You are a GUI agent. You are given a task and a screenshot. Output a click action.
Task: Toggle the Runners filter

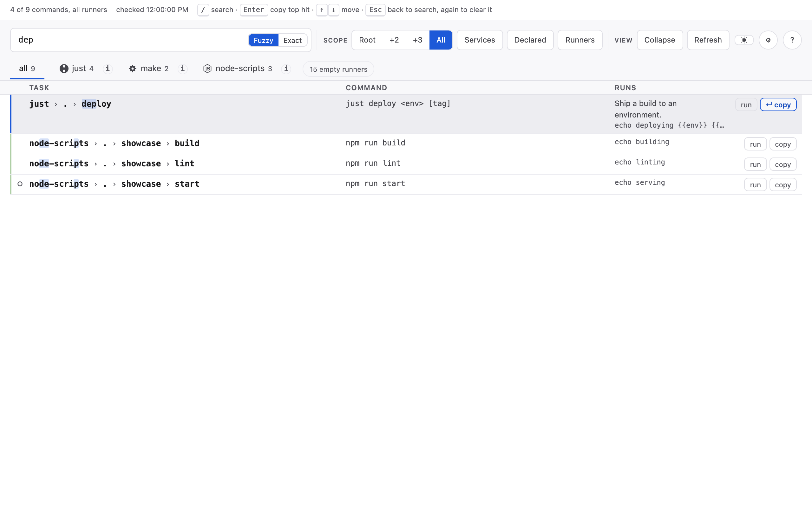(580, 40)
